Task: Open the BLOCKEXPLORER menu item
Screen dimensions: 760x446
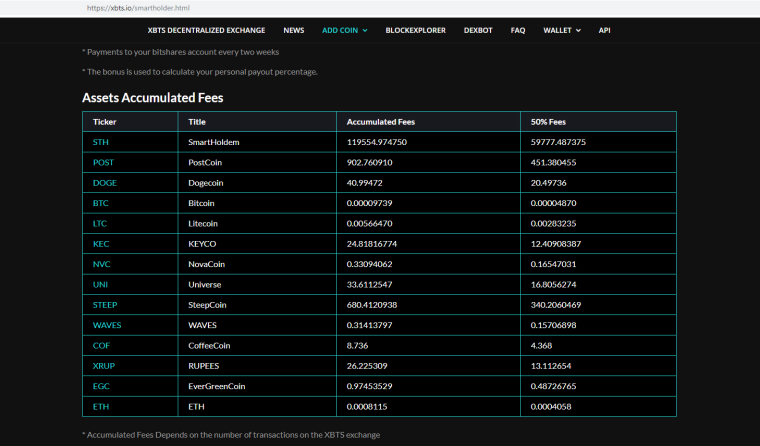Action: [415, 30]
